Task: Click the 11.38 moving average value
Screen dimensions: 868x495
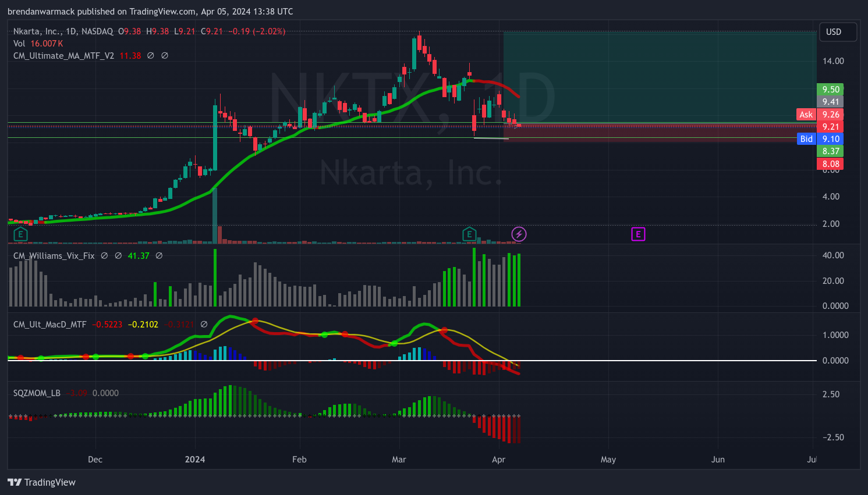Action: pyautogui.click(x=130, y=56)
